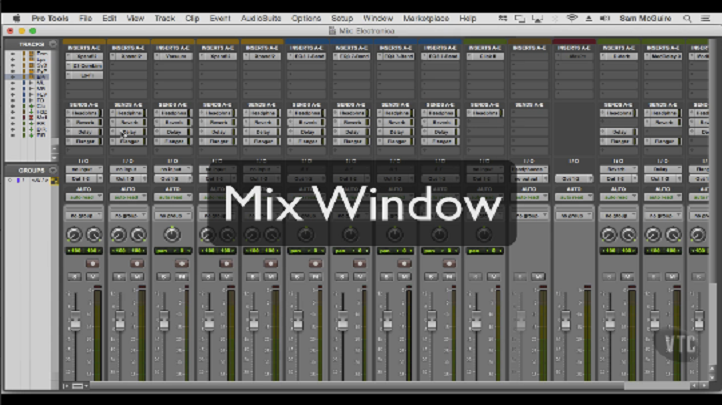
Task: Record-enable the second channel strip
Action: point(137,263)
